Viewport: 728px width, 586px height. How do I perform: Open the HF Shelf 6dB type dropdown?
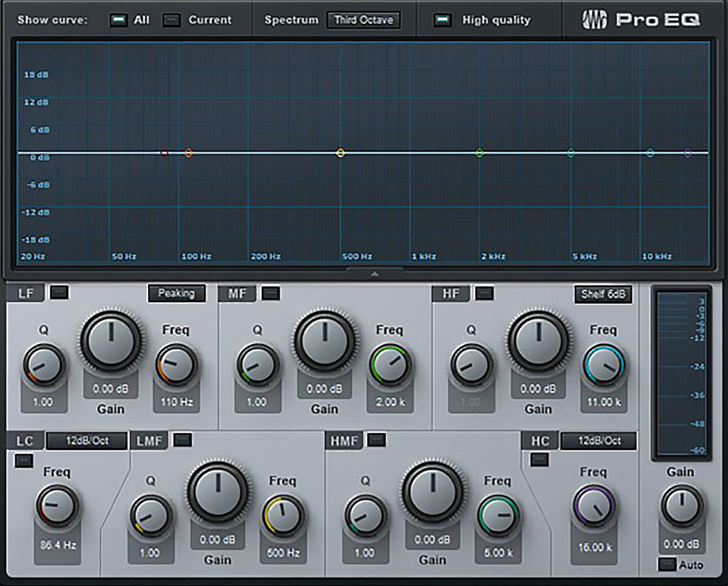603,294
